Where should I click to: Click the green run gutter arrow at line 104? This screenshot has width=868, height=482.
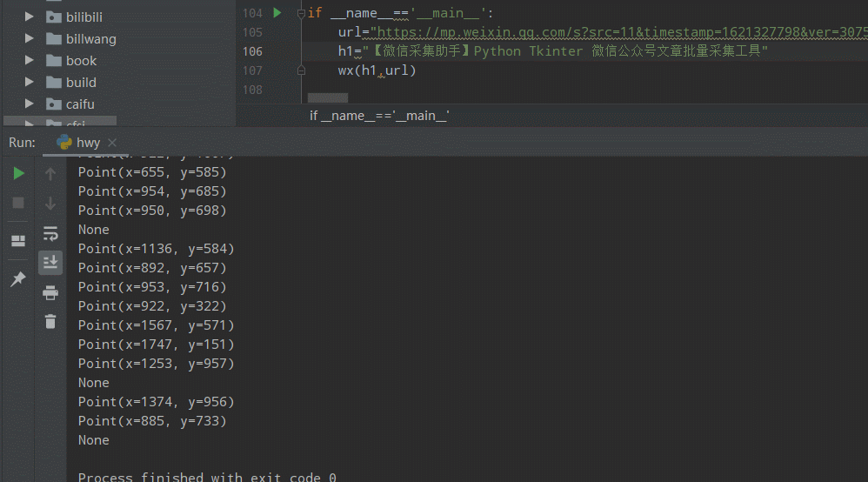[x=277, y=13]
